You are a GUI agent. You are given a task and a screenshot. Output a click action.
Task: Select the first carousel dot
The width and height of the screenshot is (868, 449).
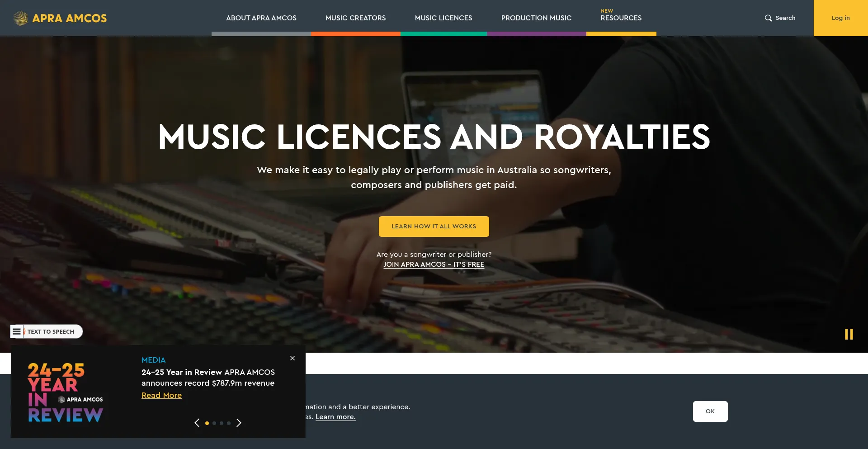[x=207, y=423]
